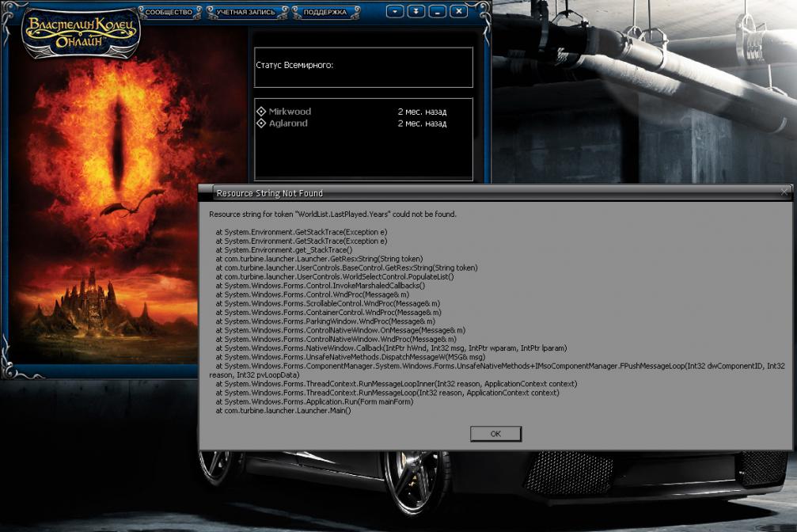The width and height of the screenshot is (797, 532).
Task: Open the Сообщество menu in the launcher
Action: (170, 12)
